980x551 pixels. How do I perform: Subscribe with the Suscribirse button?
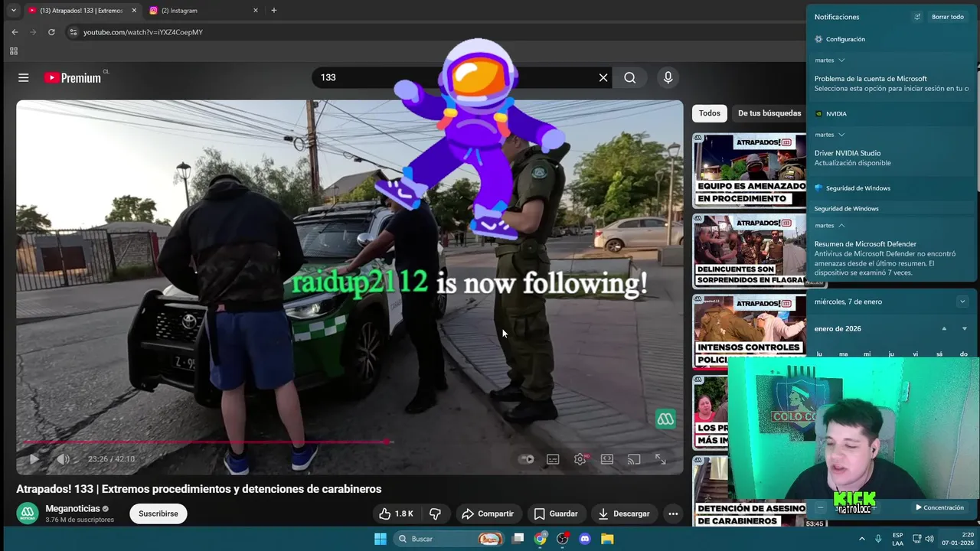pos(158,514)
